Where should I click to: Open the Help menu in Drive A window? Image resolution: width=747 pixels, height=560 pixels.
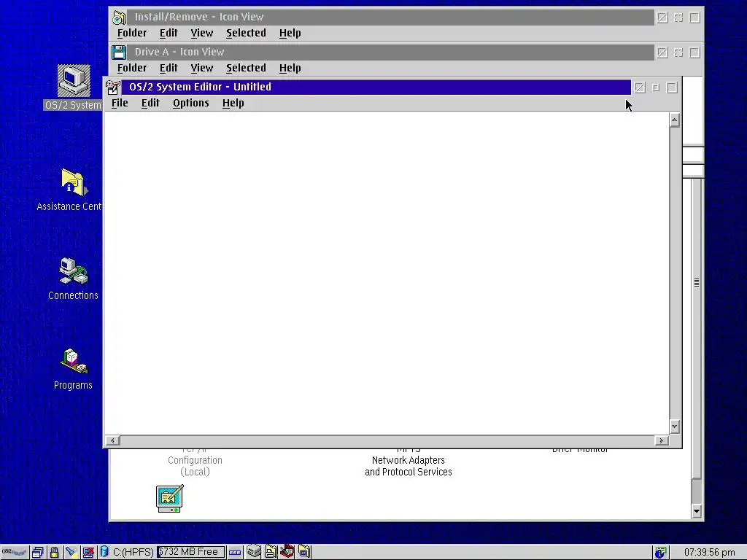pos(290,68)
